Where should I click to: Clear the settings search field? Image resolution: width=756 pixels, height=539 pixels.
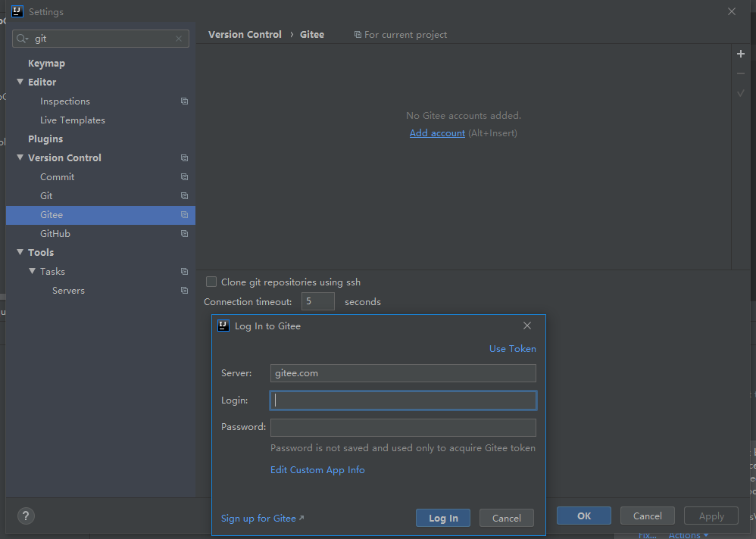(x=179, y=39)
